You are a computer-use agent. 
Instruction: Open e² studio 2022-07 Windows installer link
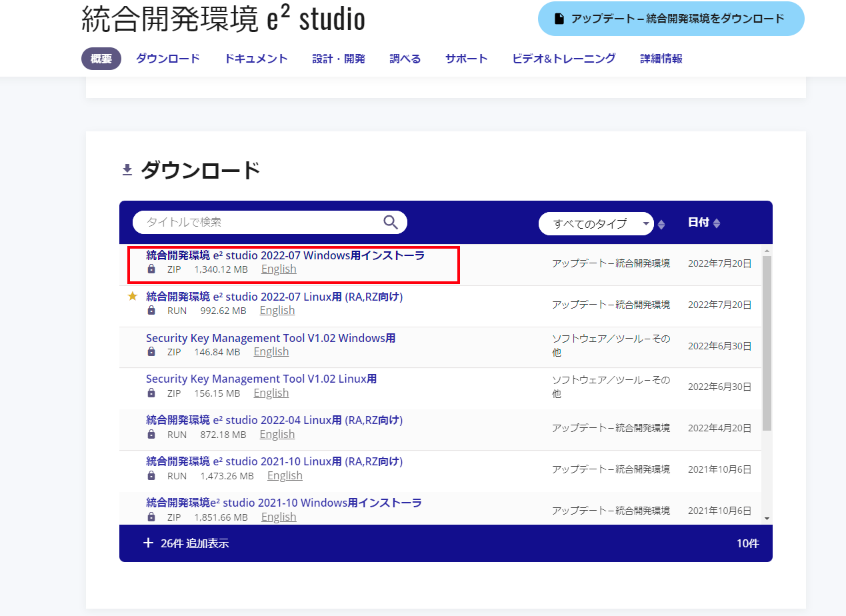click(285, 255)
